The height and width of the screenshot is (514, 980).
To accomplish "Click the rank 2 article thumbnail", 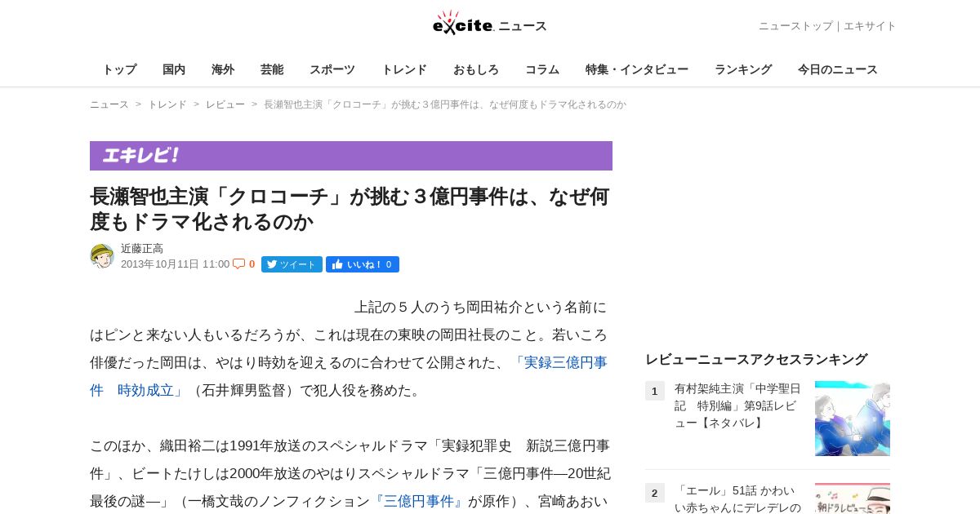I will [853, 498].
